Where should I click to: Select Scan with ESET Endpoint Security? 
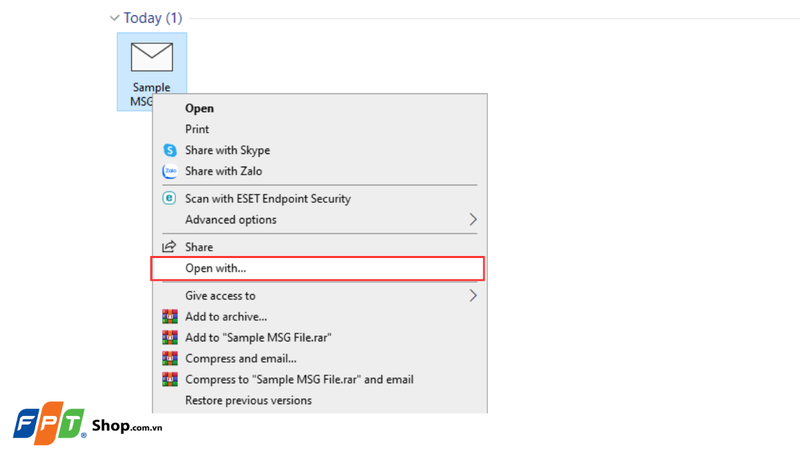(268, 198)
